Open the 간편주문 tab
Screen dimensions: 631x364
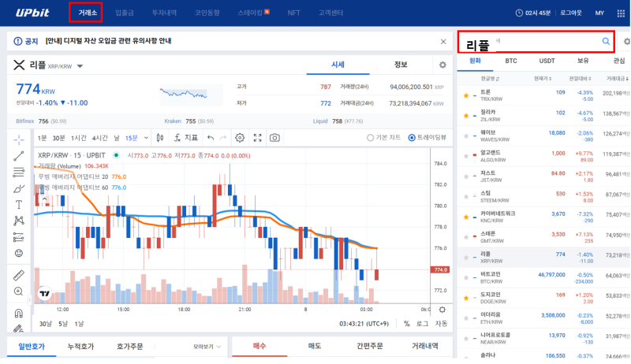click(x=369, y=346)
